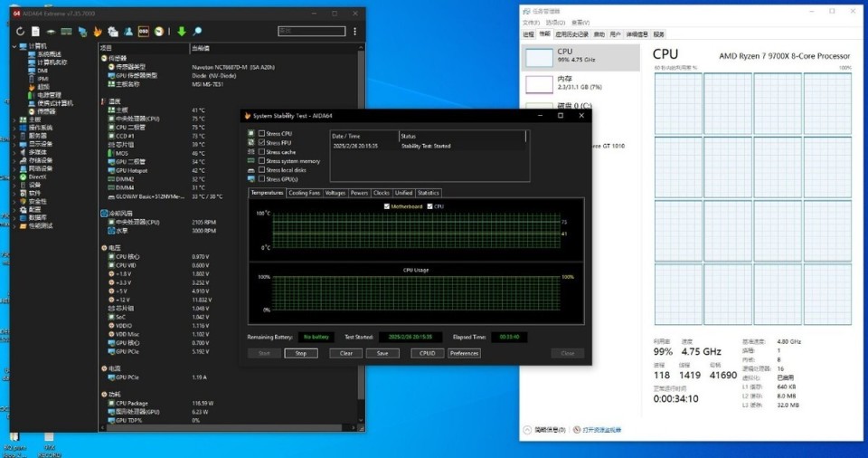Open the 文件(F) menu in Task Manager
868x458 pixels.
(x=531, y=23)
